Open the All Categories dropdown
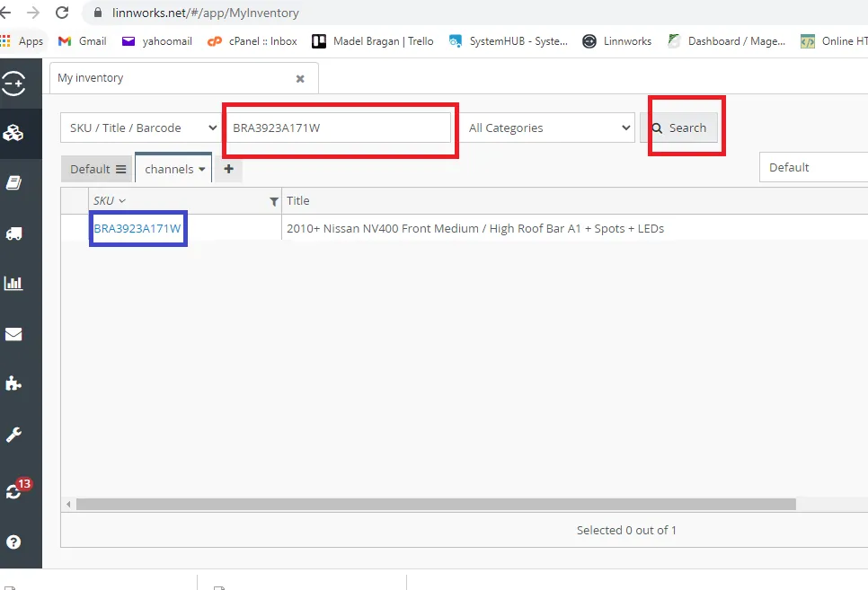This screenshot has height=590, width=868. coord(547,128)
